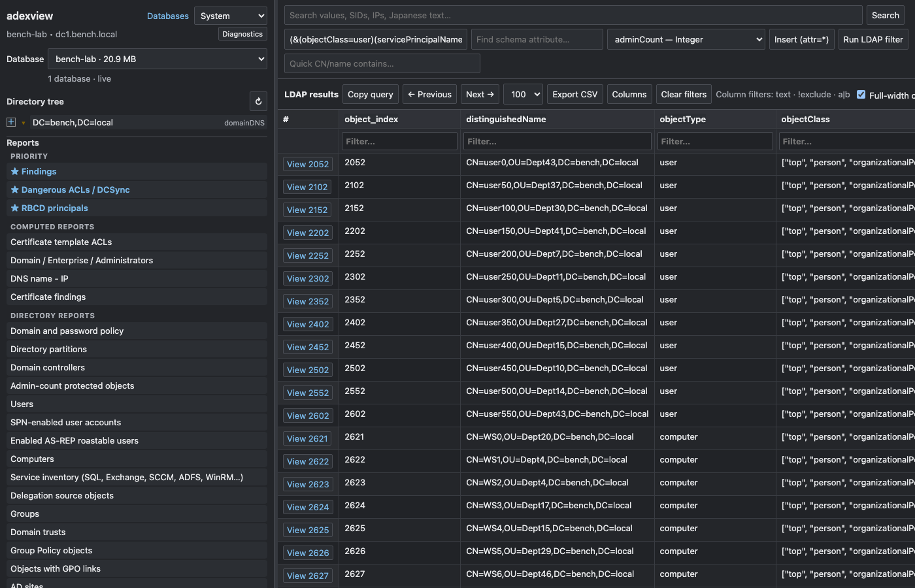915x588 pixels.
Task: Click the objectClass column filter box
Action: [x=846, y=141]
